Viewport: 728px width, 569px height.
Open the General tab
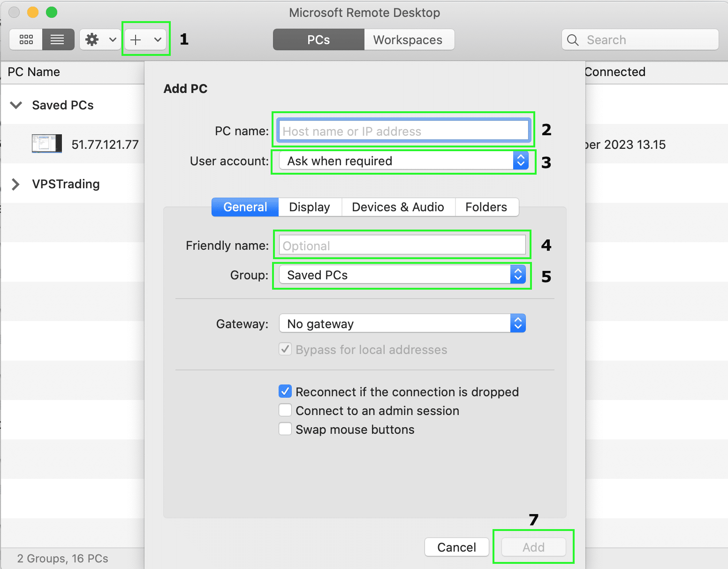pyautogui.click(x=245, y=207)
